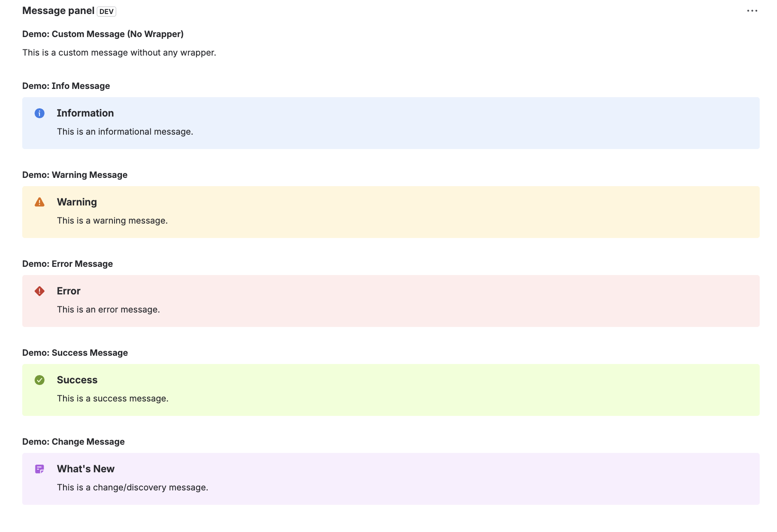Click the success badge icon beside Success heading

pyautogui.click(x=40, y=380)
